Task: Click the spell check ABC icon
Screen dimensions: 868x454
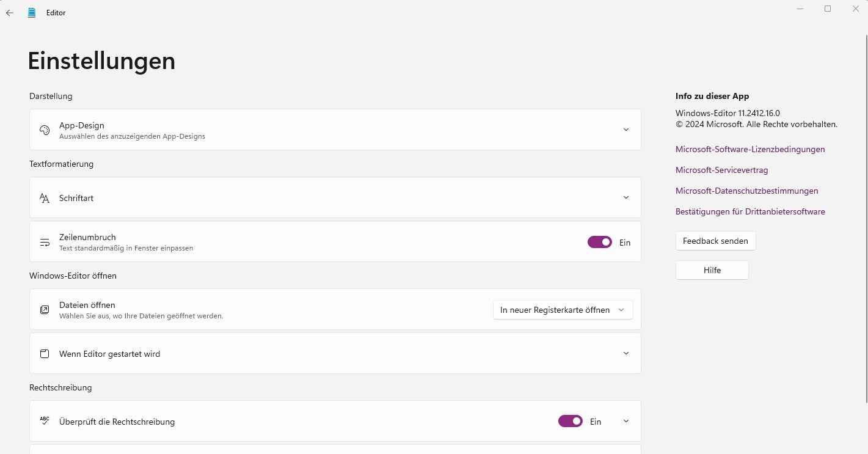Action: [44, 421]
